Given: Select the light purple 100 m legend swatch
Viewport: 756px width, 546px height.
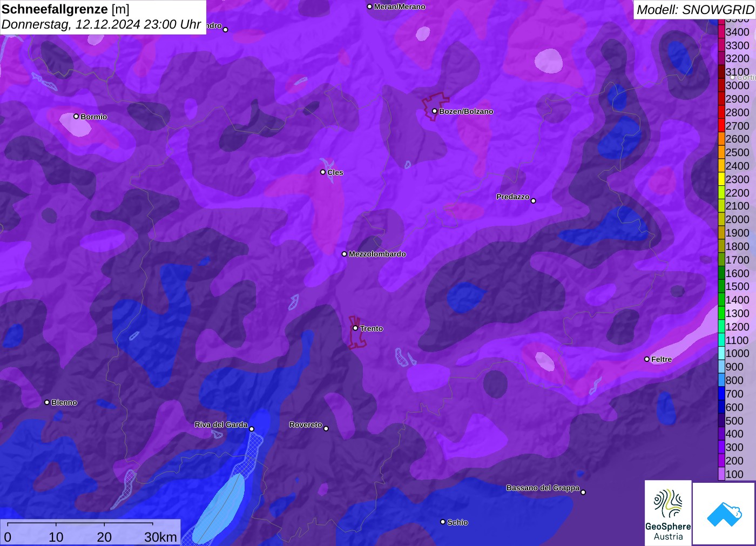Looking at the screenshot, I should [721, 474].
